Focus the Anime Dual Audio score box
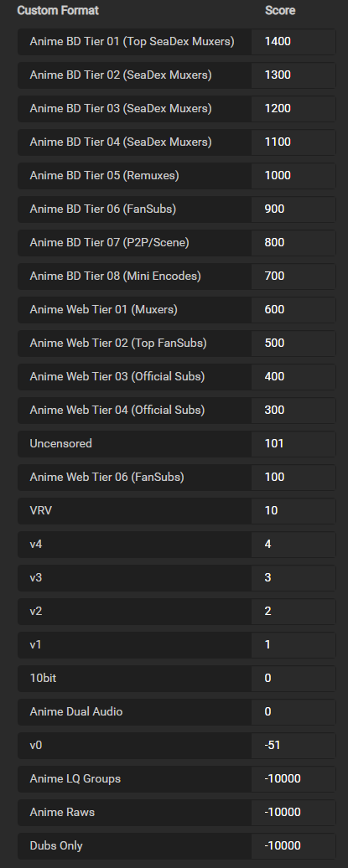The height and width of the screenshot is (868, 348). [x=293, y=711]
